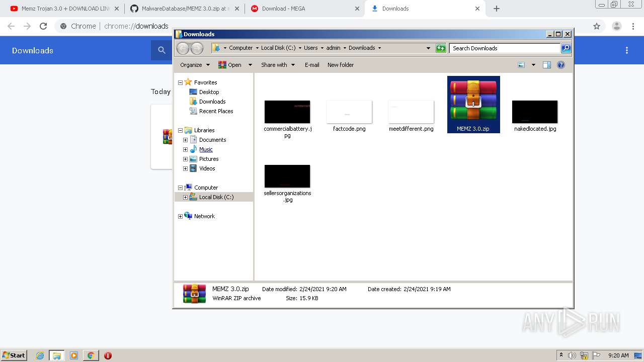Open Chrome profile avatar
The image size is (644, 362).
point(616,26)
